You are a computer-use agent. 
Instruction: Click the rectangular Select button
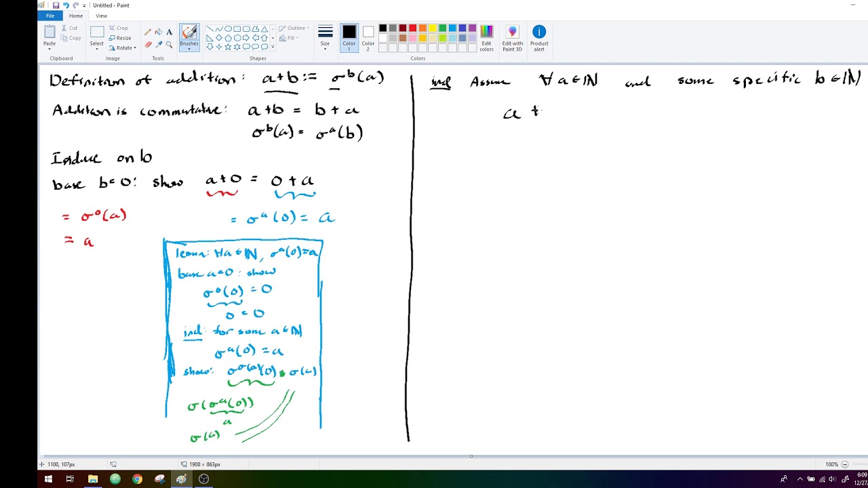[x=97, y=32]
